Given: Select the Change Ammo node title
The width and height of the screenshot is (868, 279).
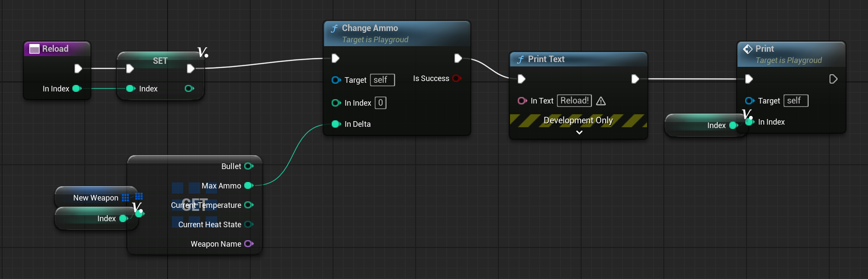Looking at the screenshot, I should (x=370, y=28).
